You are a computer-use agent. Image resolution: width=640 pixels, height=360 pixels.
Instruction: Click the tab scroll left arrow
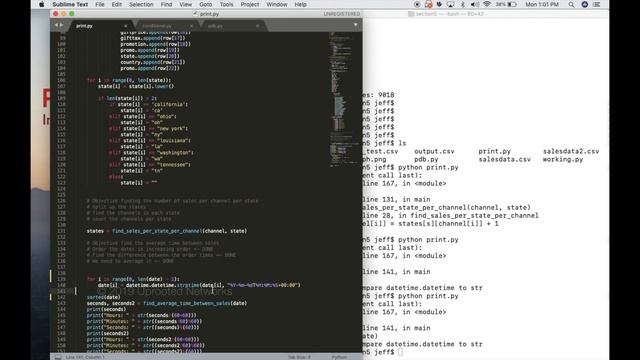[56, 25]
